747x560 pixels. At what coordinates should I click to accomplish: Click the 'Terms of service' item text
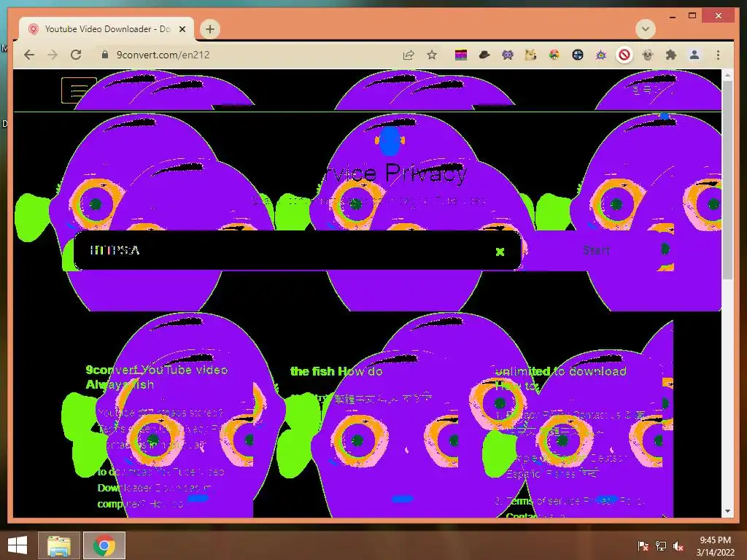(x=543, y=501)
